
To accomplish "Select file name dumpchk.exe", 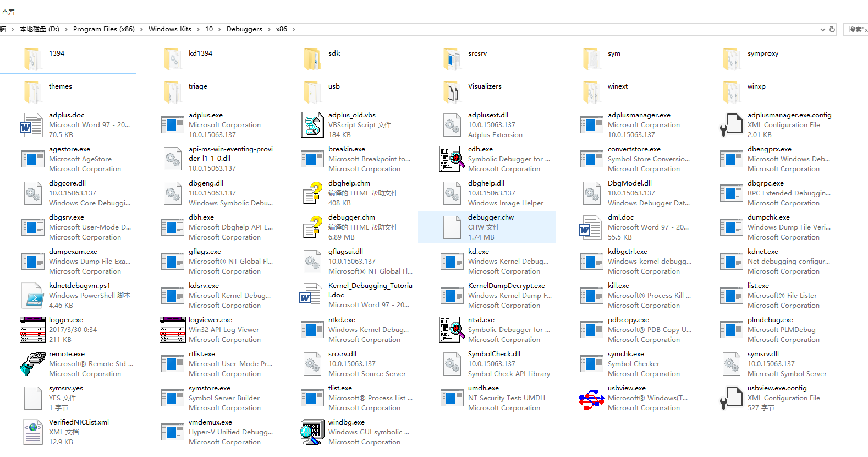I will (x=768, y=217).
